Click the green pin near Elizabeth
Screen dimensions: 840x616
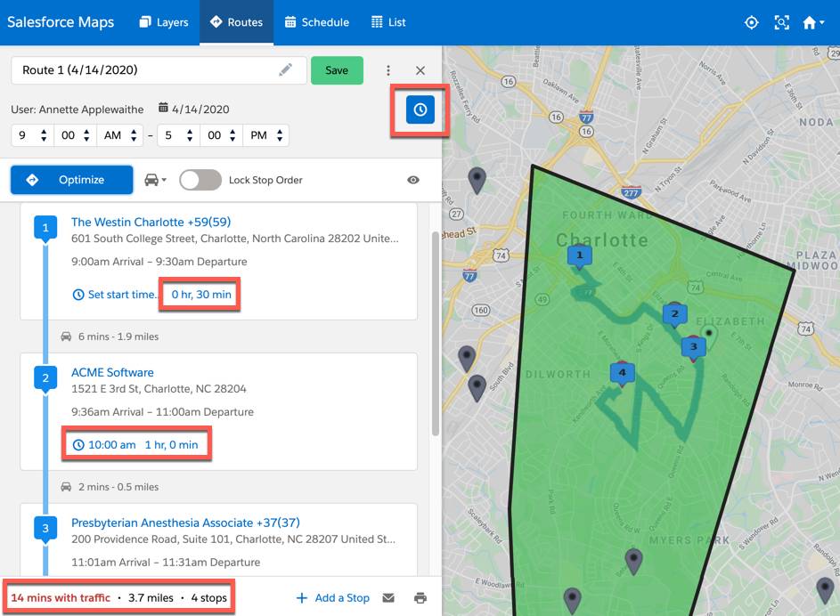pos(708,336)
